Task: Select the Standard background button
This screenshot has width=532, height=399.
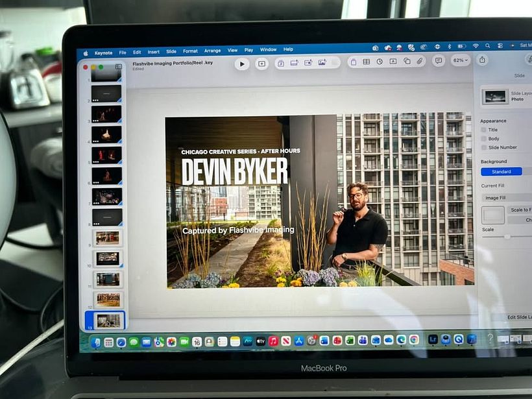Action: click(502, 172)
